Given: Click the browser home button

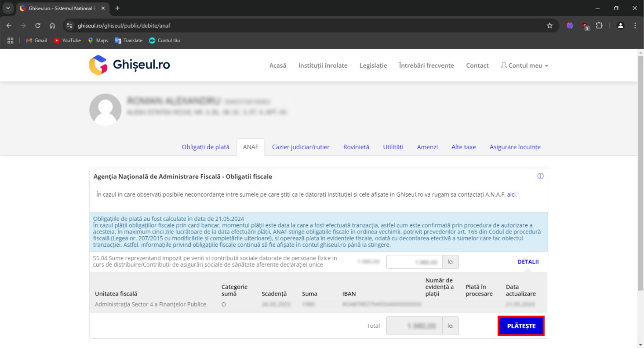Looking at the screenshot, I should 52,26.
